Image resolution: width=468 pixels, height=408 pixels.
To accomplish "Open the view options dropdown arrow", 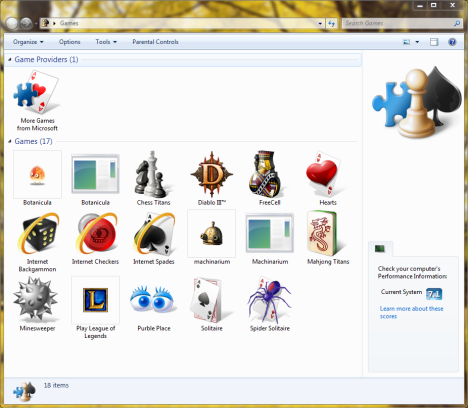I will (x=417, y=42).
